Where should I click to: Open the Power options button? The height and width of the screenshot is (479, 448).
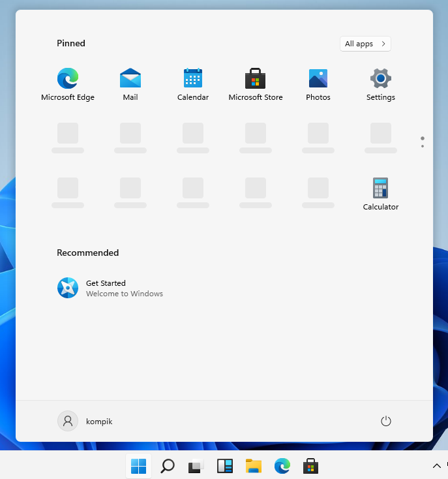386,421
